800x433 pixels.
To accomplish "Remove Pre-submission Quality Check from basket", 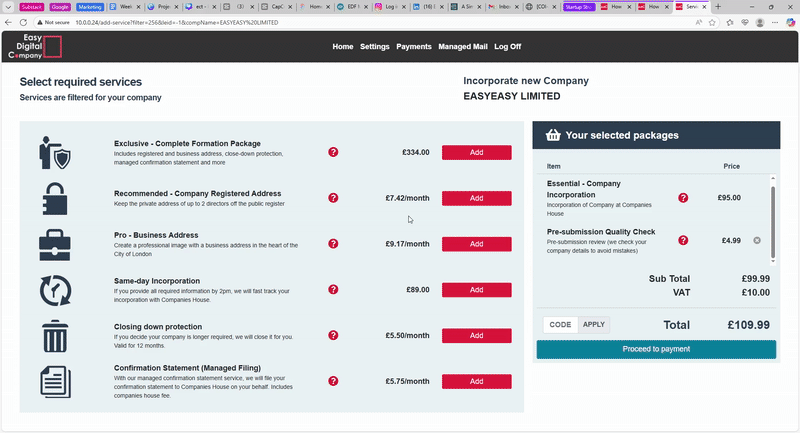I will tap(757, 240).
